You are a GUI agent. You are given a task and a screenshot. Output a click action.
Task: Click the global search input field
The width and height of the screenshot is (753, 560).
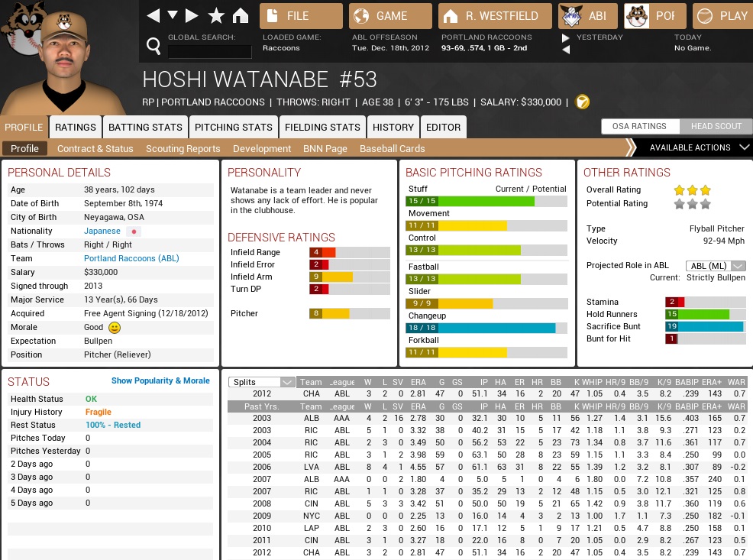[209, 51]
